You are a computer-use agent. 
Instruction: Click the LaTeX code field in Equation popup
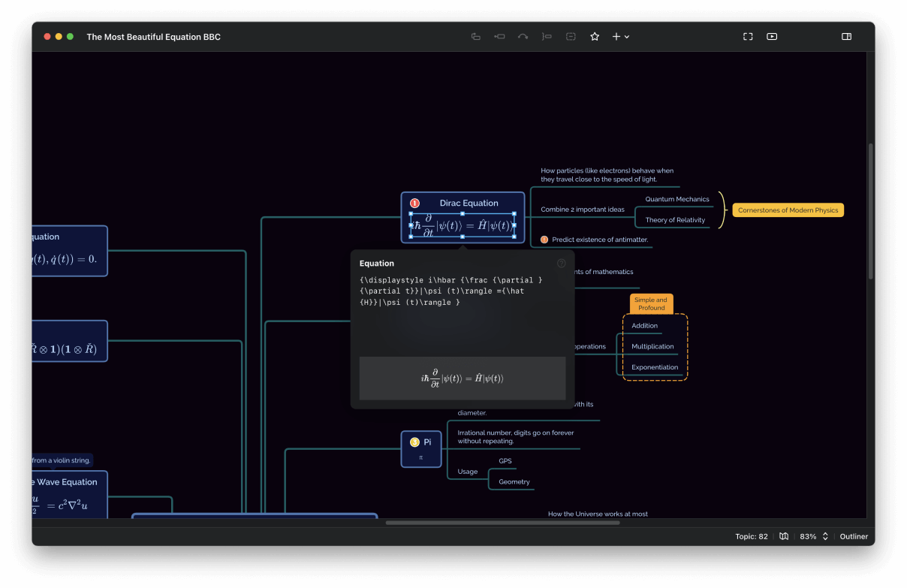tap(463, 311)
